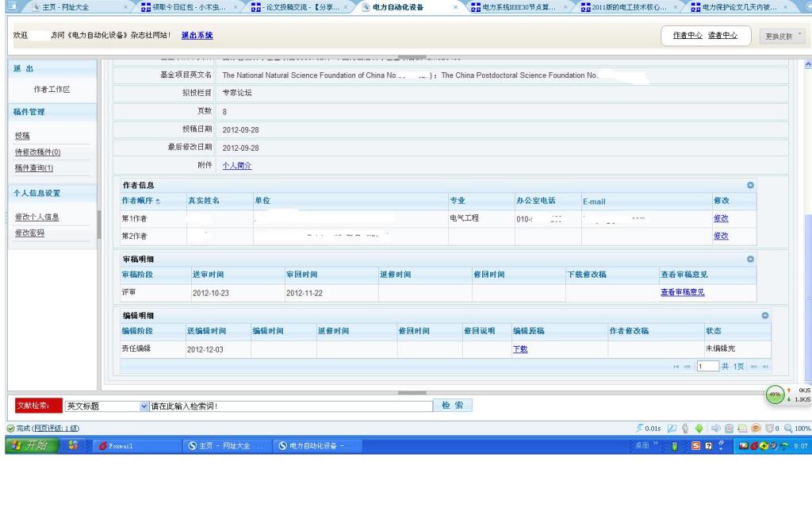Click the green 49% network speed circle
The width and height of the screenshot is (812, 508).
[775, 394]
